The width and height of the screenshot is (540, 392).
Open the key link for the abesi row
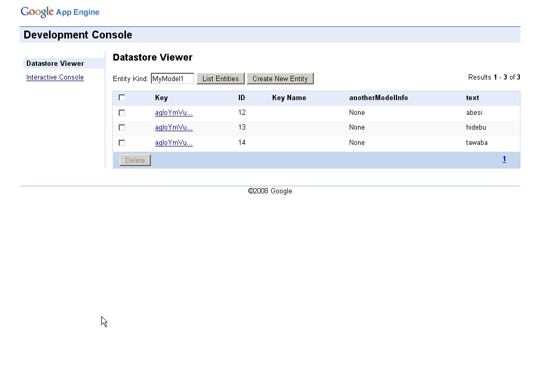174,113
